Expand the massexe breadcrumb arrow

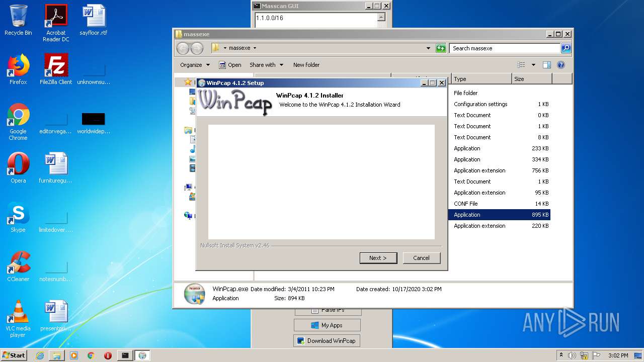(x=255, y=48)
